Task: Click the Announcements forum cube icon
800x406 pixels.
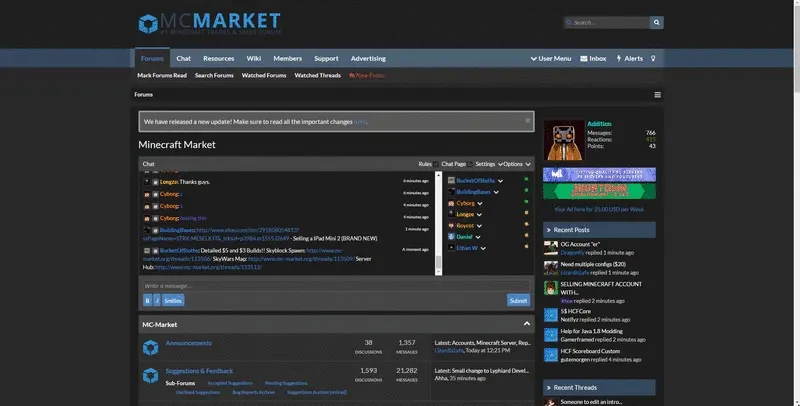Action: 151,348
